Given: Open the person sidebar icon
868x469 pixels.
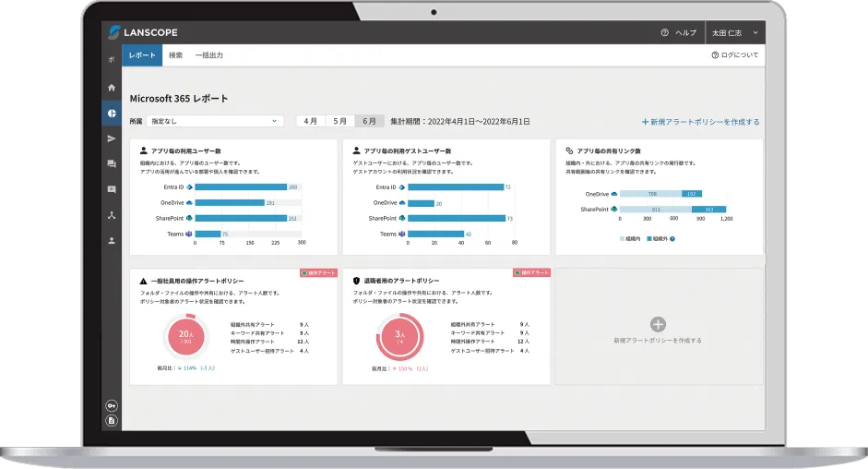Looking at the screenshot, I should click(112, 241).
